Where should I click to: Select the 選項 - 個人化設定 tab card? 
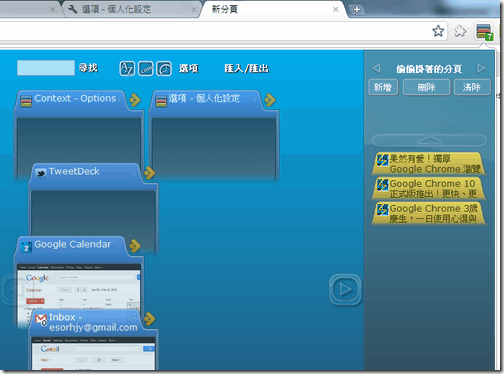point(213,137)
